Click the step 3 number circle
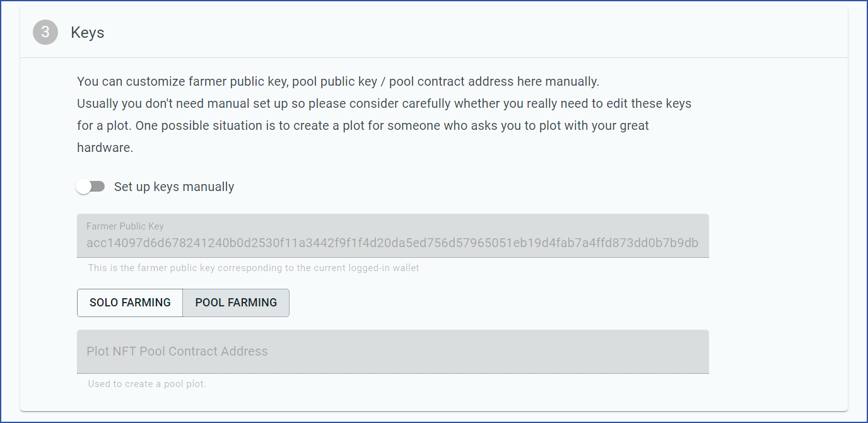The height and width of the screenshot is (423, 868). pyautogui.click(x=45, y=32)
